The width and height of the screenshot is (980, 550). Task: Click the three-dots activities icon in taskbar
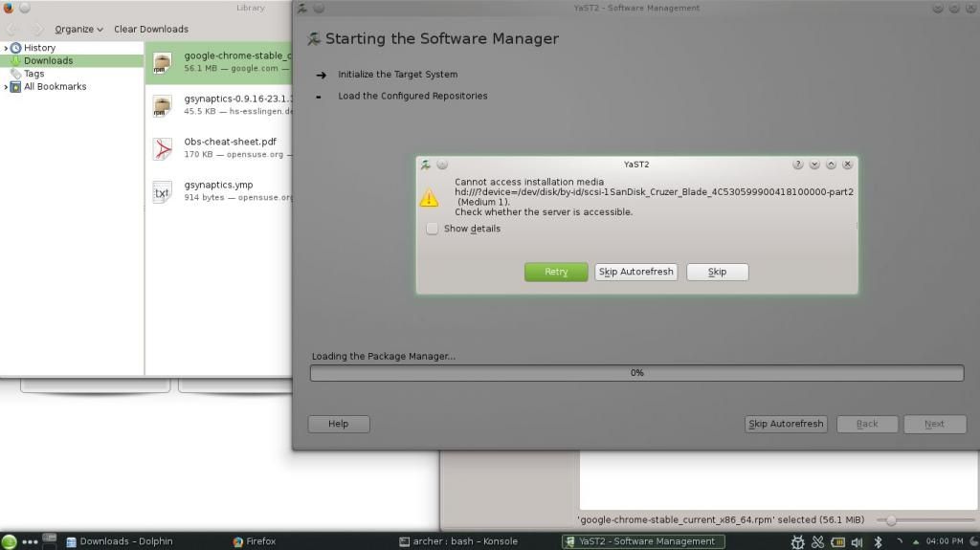point(30,542)
